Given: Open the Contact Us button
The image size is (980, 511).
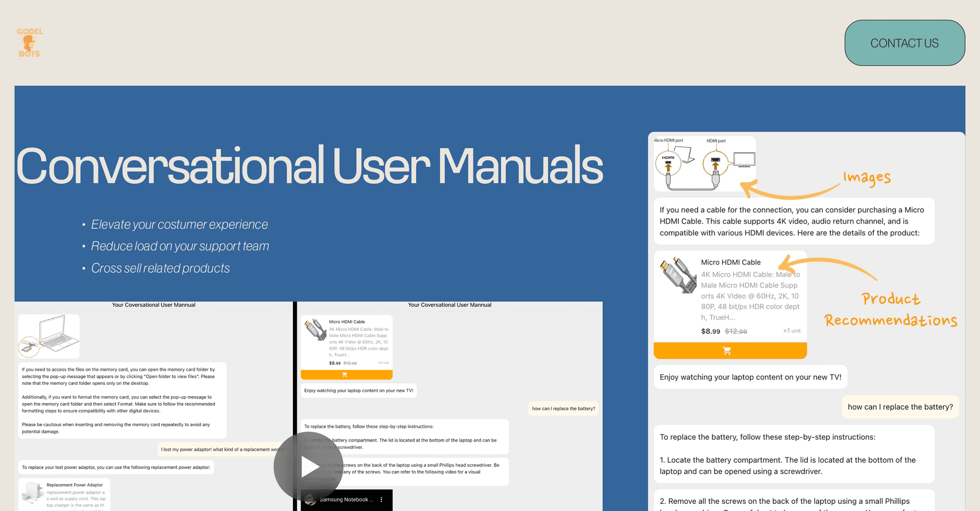Looking at the screenshot, I should click(904, 43).
